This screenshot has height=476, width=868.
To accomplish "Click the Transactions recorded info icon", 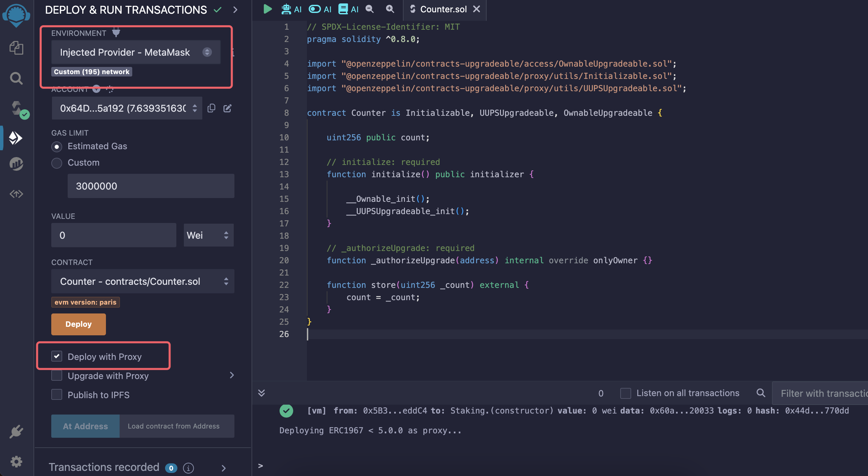I will [188, 468].
